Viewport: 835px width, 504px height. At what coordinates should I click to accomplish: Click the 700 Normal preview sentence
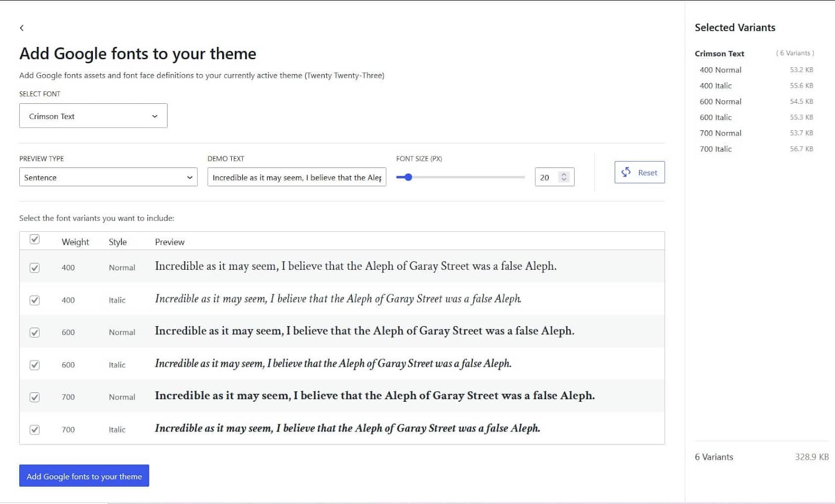(x=375, y=395)
